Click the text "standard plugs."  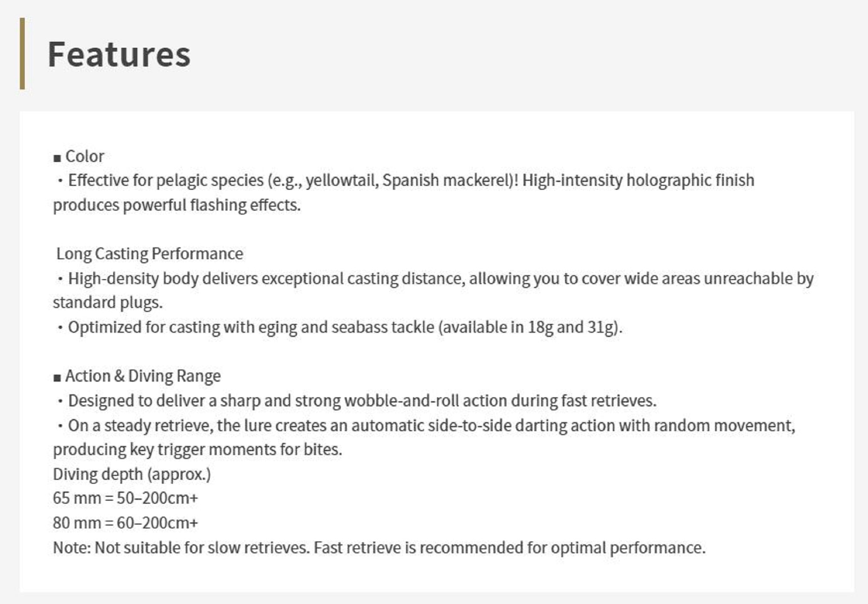(108, 303)
